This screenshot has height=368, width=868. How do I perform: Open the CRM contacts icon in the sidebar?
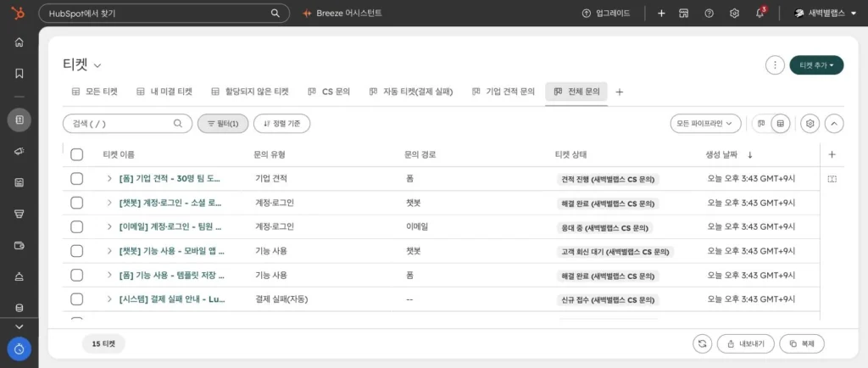[19, 120]
